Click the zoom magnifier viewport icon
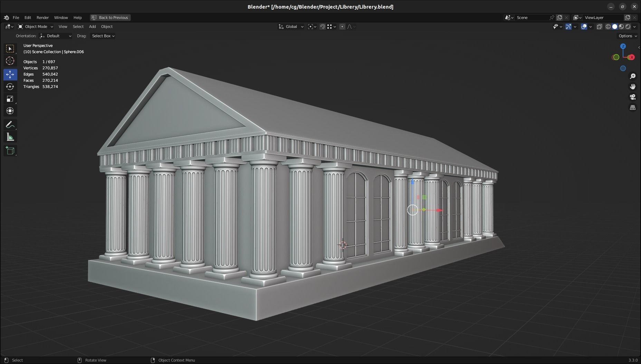 pos(633,76)
